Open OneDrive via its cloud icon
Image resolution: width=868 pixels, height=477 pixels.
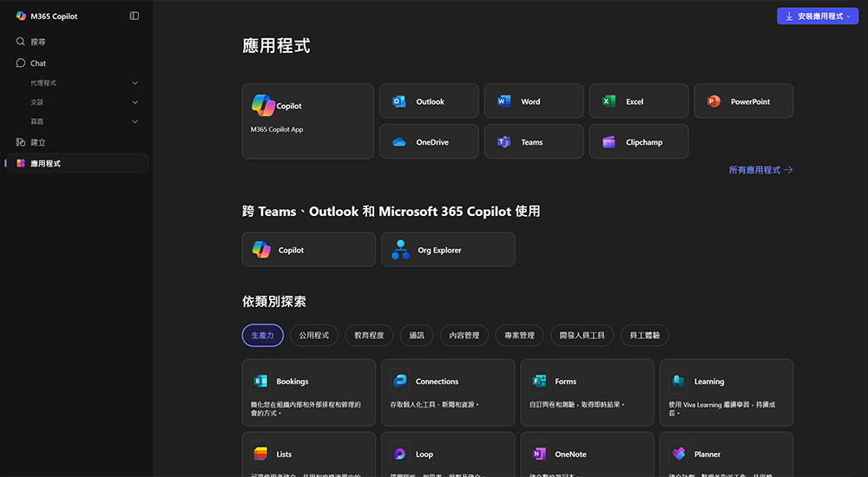coord(398,142)
